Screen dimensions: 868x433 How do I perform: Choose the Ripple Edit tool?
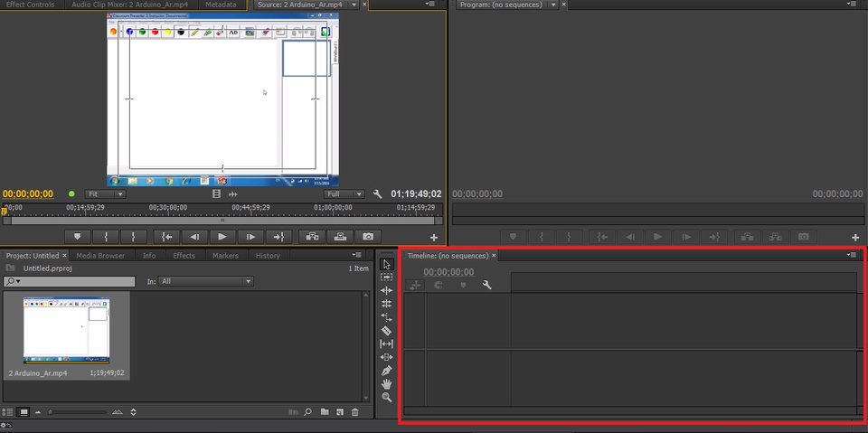pyautogui.click(x=387, y=291)
